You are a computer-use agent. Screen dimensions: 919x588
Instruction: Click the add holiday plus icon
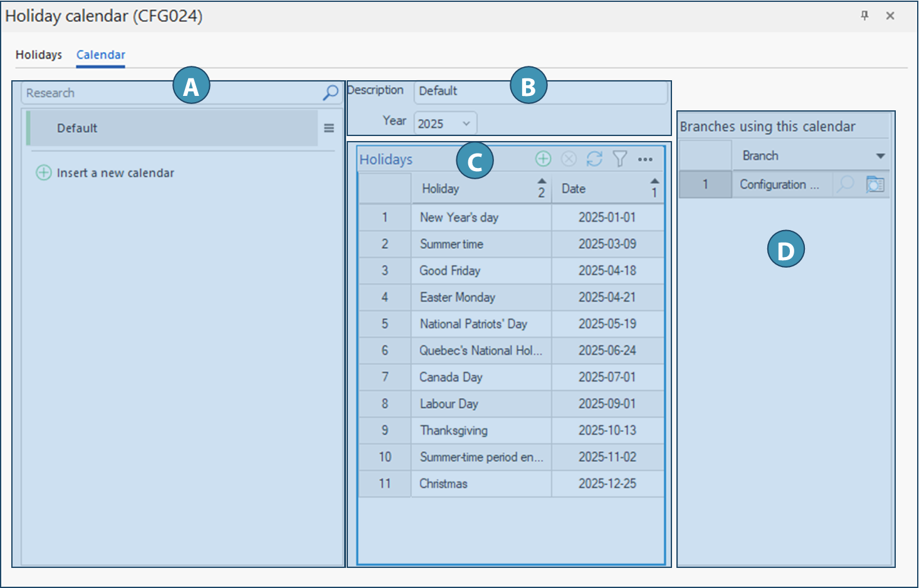click(x=543, y=159)
